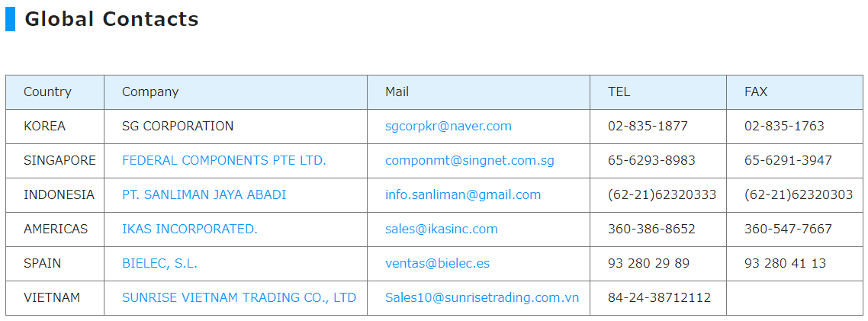Click Korea telephone number 02-835-1877
Image resolution: width=868 pixels, height=321 pixels.
(x=648, y=126)
